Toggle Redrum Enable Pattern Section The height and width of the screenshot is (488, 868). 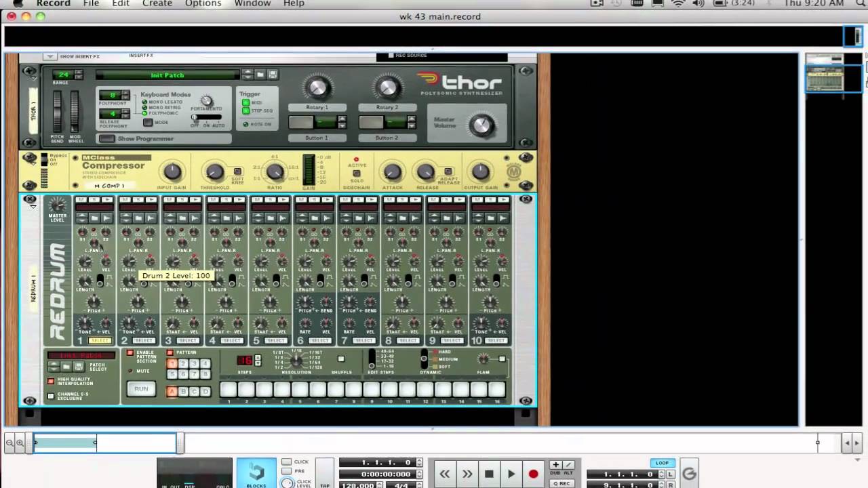point(130,353)
